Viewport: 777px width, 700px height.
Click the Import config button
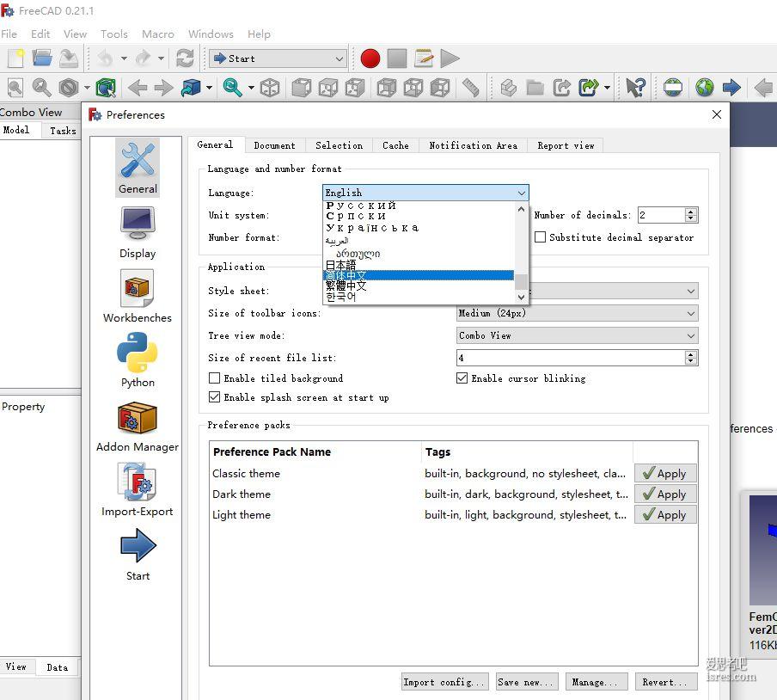444,682
